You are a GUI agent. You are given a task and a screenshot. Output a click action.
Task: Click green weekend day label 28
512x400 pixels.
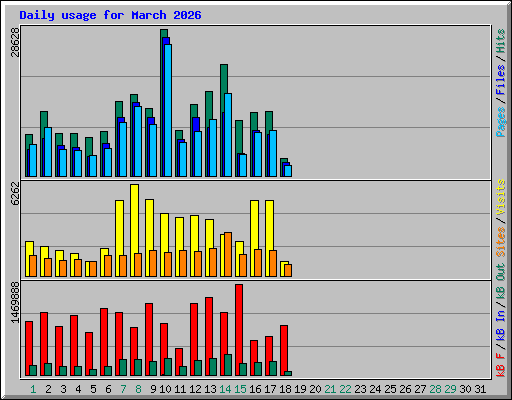tap(435, 389)
